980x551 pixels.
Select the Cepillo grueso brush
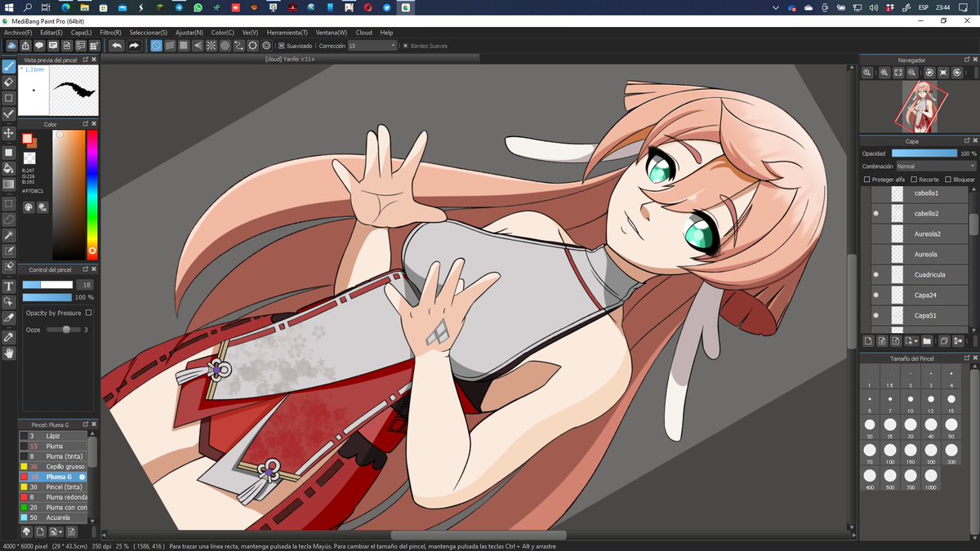point(53,466)
